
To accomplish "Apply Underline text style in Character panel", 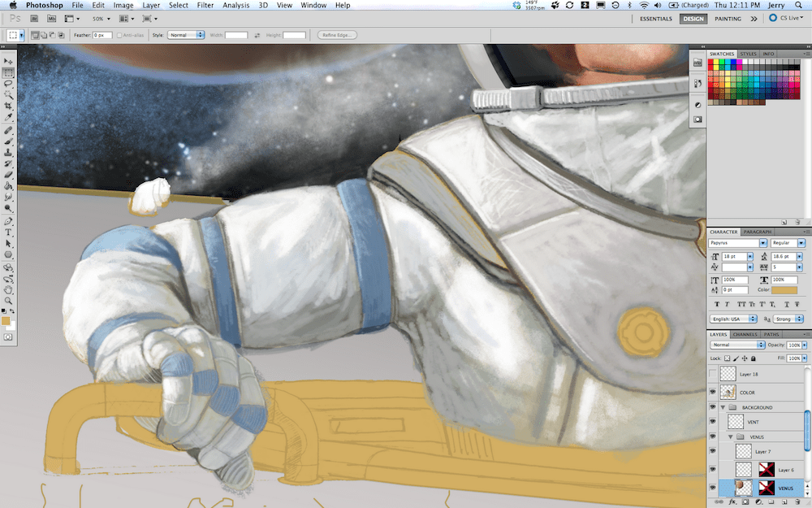I will 788,304.
